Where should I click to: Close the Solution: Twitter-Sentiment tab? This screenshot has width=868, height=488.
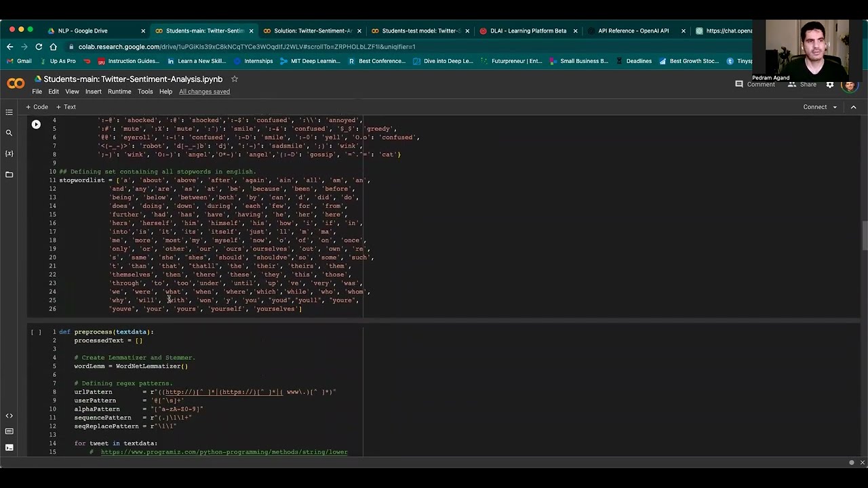click(359, 30)
